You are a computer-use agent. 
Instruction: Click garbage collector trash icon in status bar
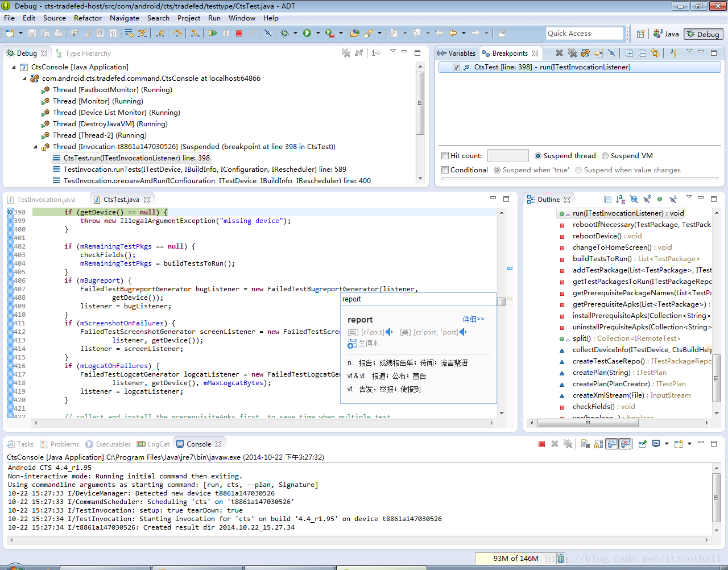[560, 558]
